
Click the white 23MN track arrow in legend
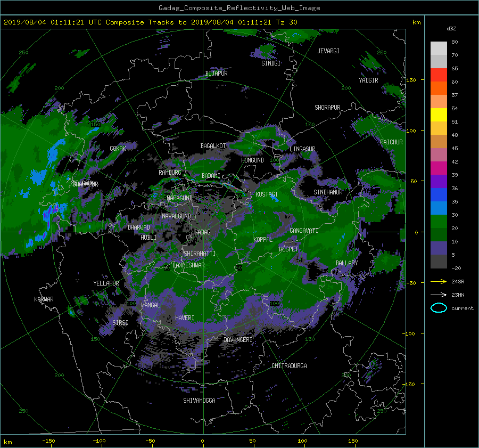click(439, 295)
